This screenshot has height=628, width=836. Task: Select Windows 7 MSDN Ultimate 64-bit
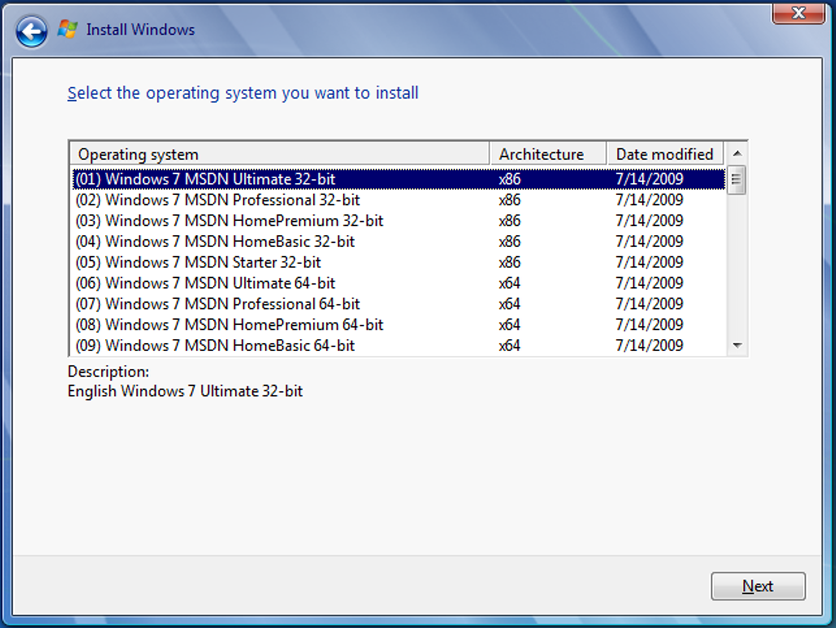pos(200,283)
